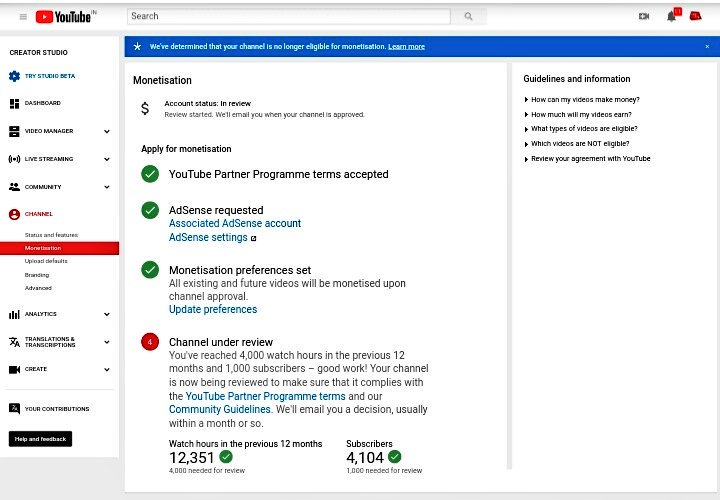Click the green check beside Monetisation preferences set

click(x=150, y=270)
